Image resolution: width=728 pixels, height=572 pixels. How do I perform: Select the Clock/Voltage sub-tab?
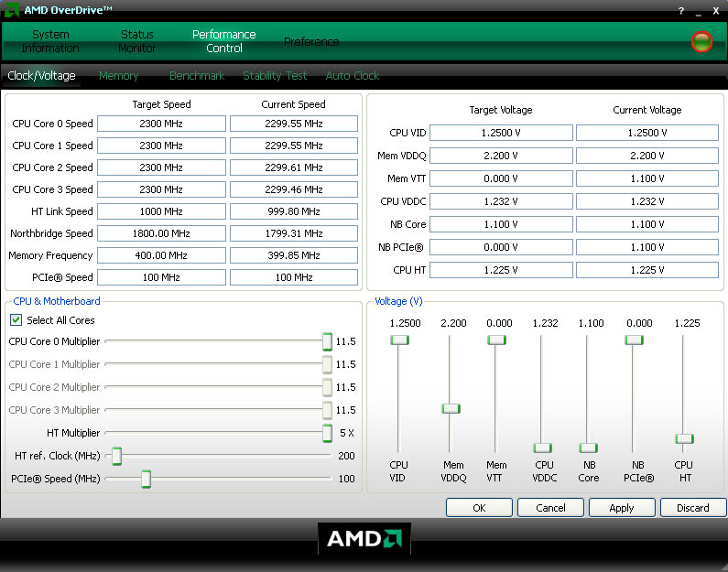coord(41,76)
